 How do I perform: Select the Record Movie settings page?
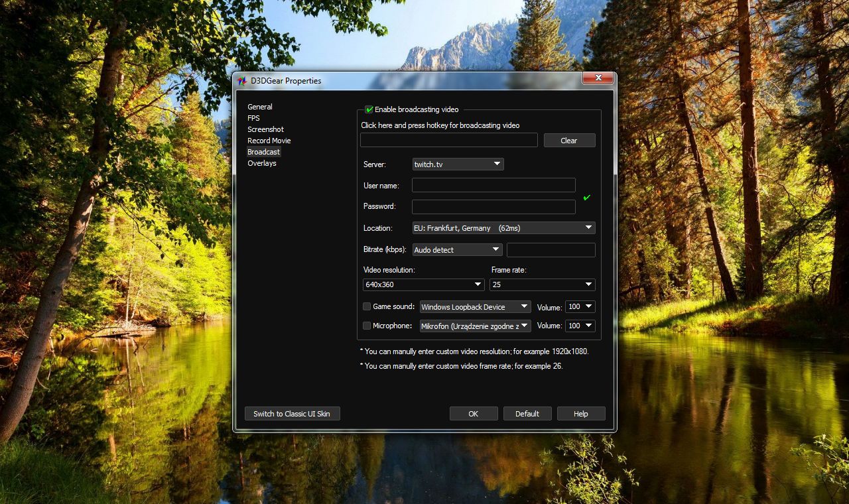(269, 141)
